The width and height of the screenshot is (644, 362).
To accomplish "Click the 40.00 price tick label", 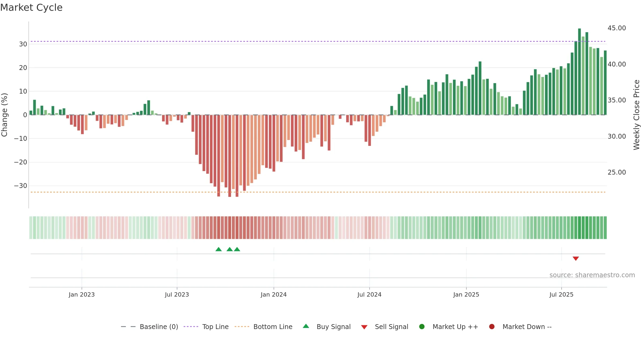I will pos(617,64).
